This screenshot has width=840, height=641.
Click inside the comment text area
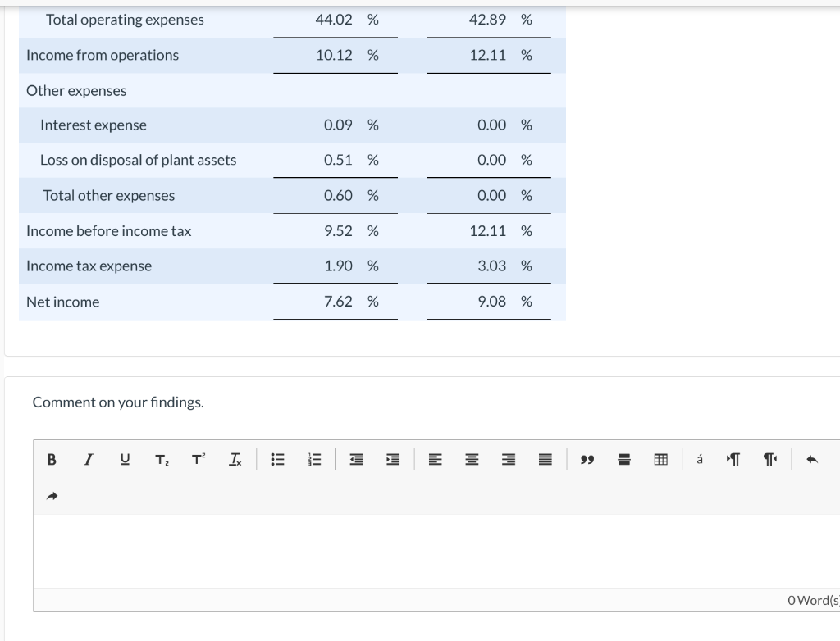(410, 549)
